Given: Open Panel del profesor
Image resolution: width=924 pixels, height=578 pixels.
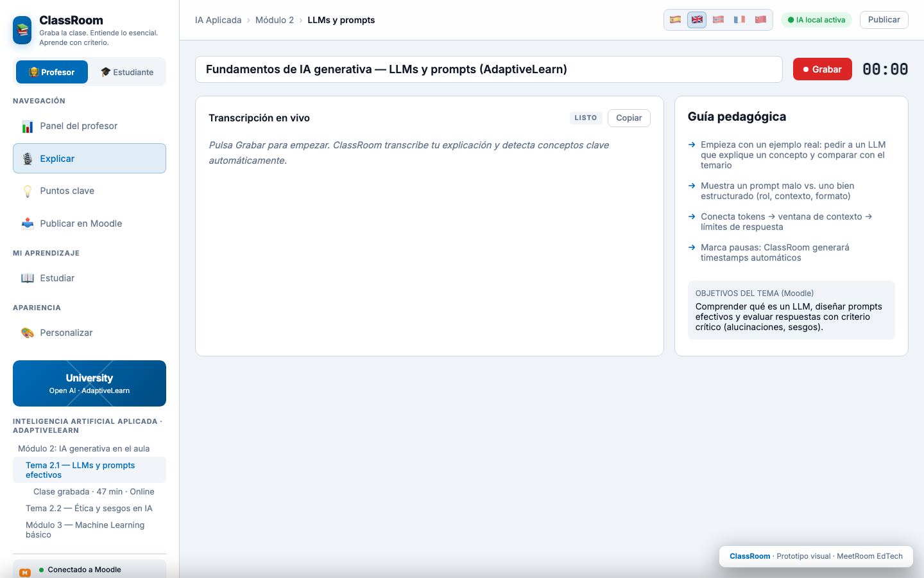Looking at the screenshot, I should 89,126.
